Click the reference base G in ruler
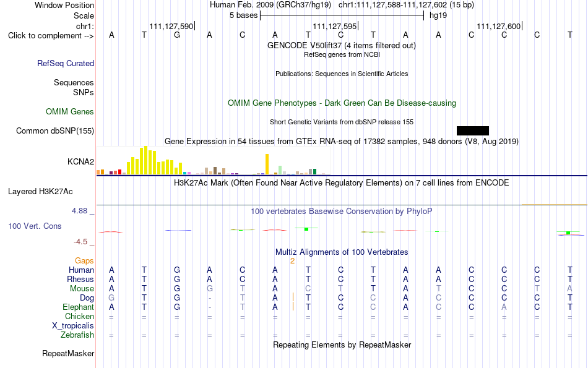 point(177,35)
